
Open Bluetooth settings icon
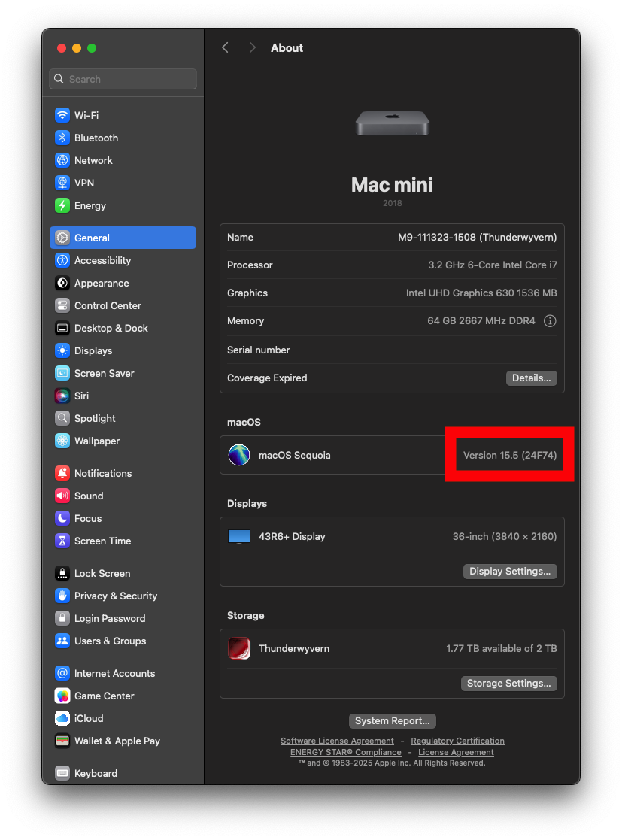point(62,138)
